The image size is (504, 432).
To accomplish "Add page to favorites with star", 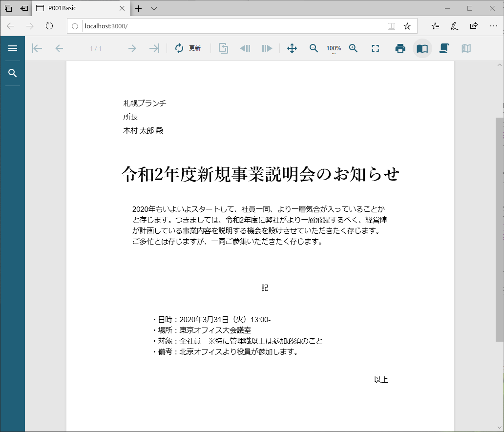I will [407, 26].
